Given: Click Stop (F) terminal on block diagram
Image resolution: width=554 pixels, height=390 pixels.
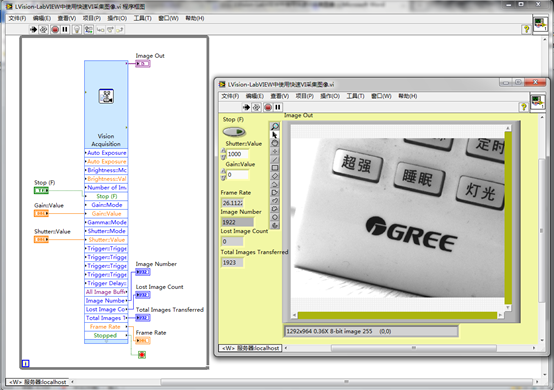Looking at the screenshot, I should point(41,191).
